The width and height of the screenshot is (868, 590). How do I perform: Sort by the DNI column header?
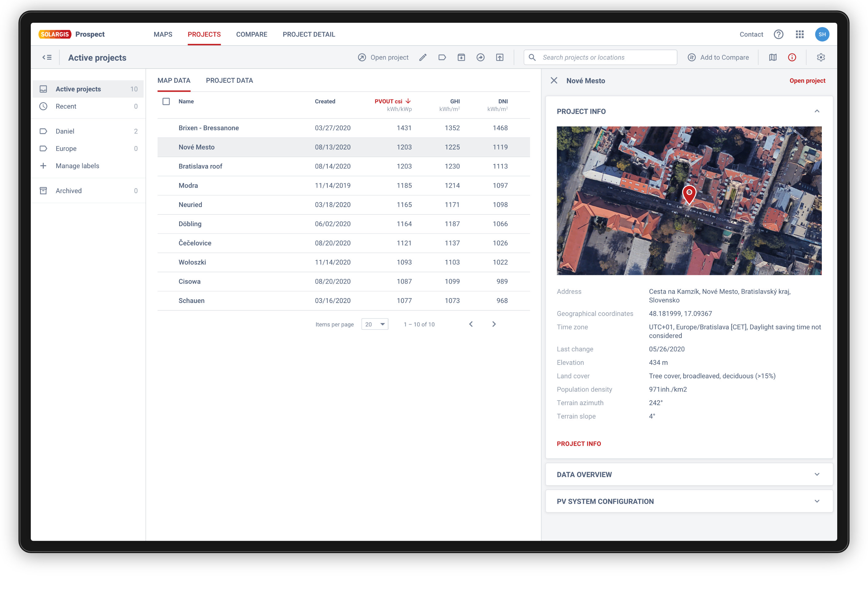[x=503, y=102]
